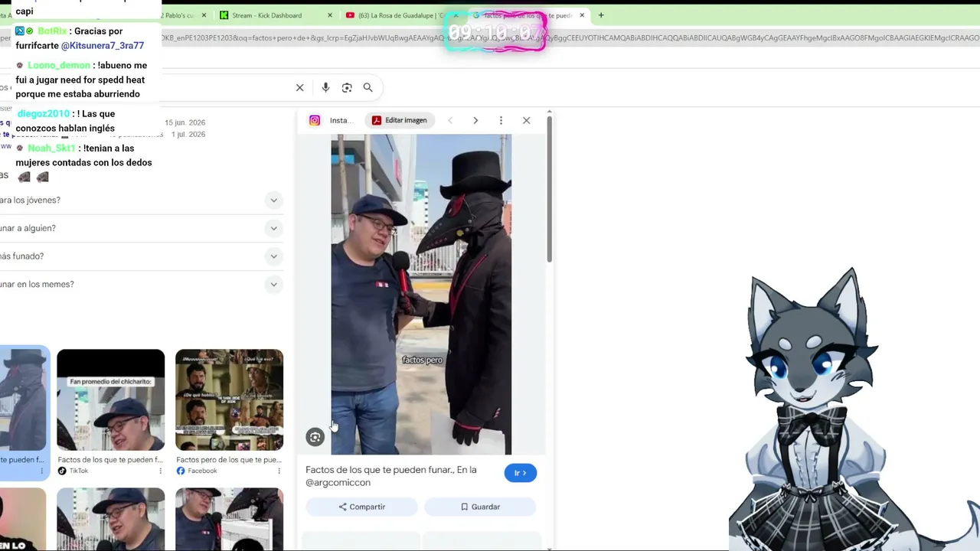This screenshot has height=551, width=980.
Task: Open 'Fan promedio del chicharito' thumbnail
Action: 111,400
